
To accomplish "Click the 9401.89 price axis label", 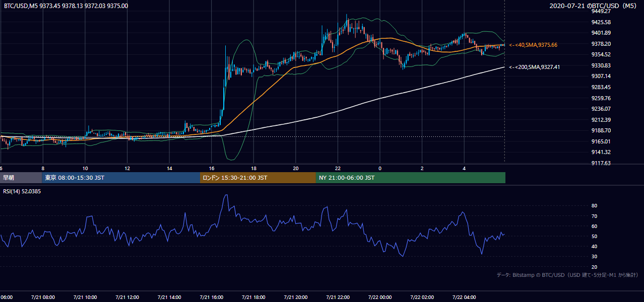I will click(x=601, y=33).
